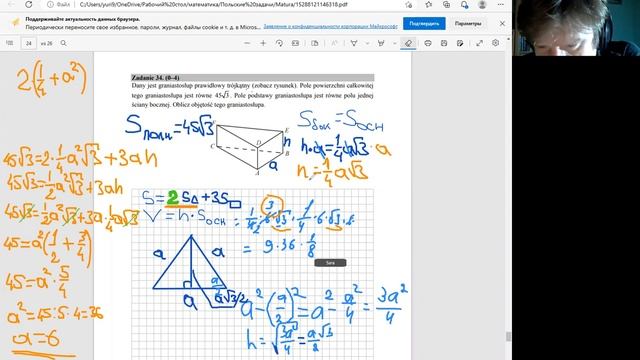Open the PDF table of contents panel
This screenshot has height=360, width=640.
10,43
